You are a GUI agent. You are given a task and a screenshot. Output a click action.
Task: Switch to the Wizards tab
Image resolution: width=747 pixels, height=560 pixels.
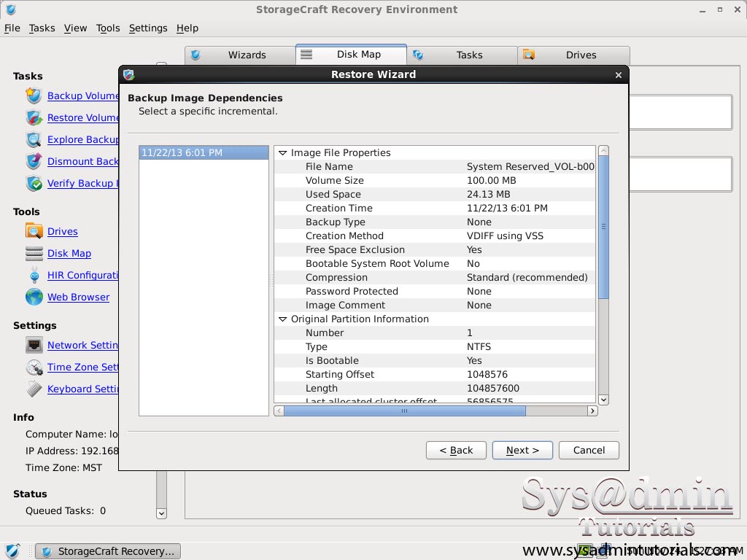247,54
